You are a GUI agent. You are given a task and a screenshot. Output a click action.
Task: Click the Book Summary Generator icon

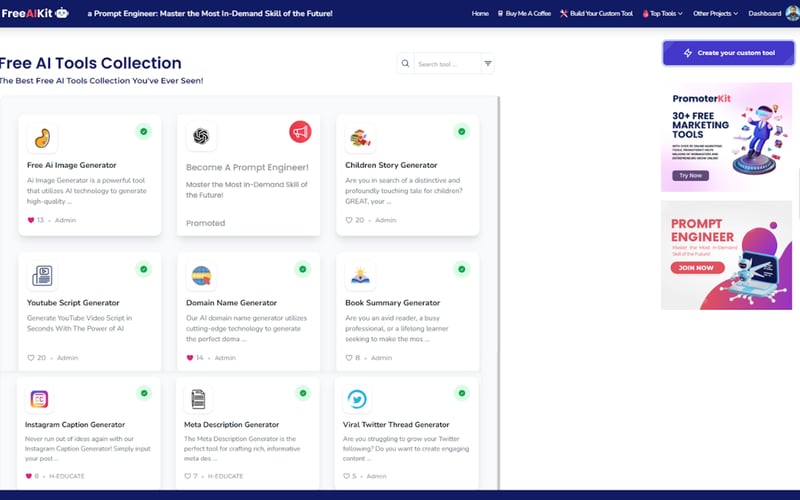point(360,276)
